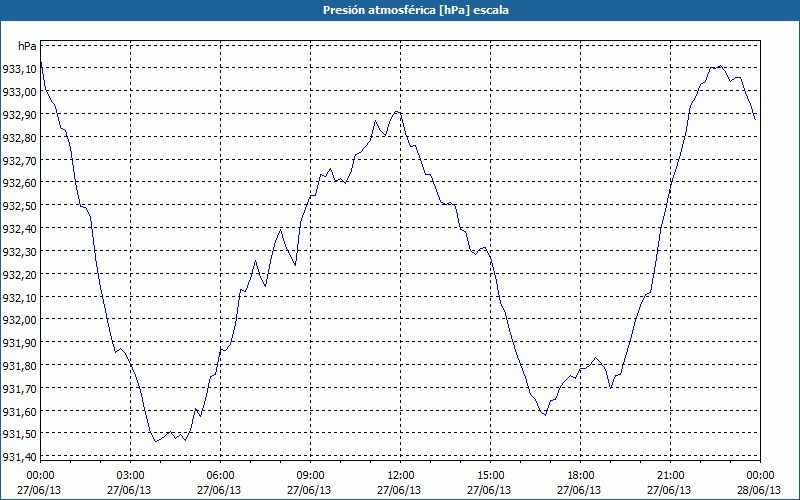
Task: Select the 931,70 y-axis value
Action: pos(19,388)
